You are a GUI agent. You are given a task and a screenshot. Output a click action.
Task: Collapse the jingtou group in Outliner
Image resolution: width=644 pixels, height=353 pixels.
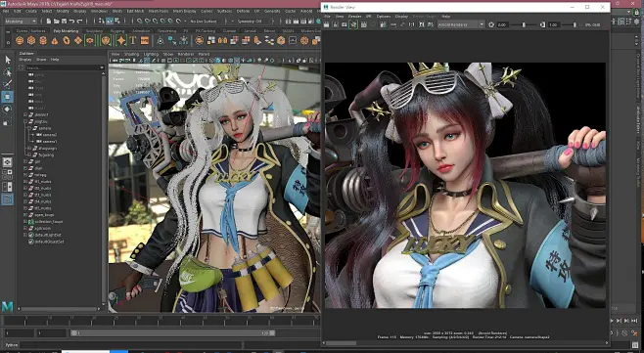(x=25, y=121)
